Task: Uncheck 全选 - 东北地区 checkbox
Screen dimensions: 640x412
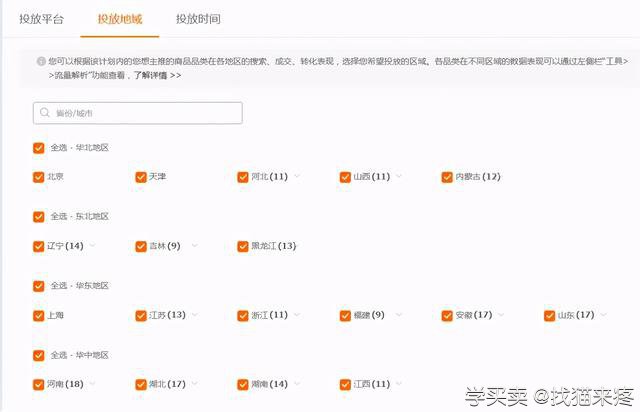Action: click(38, 217)
